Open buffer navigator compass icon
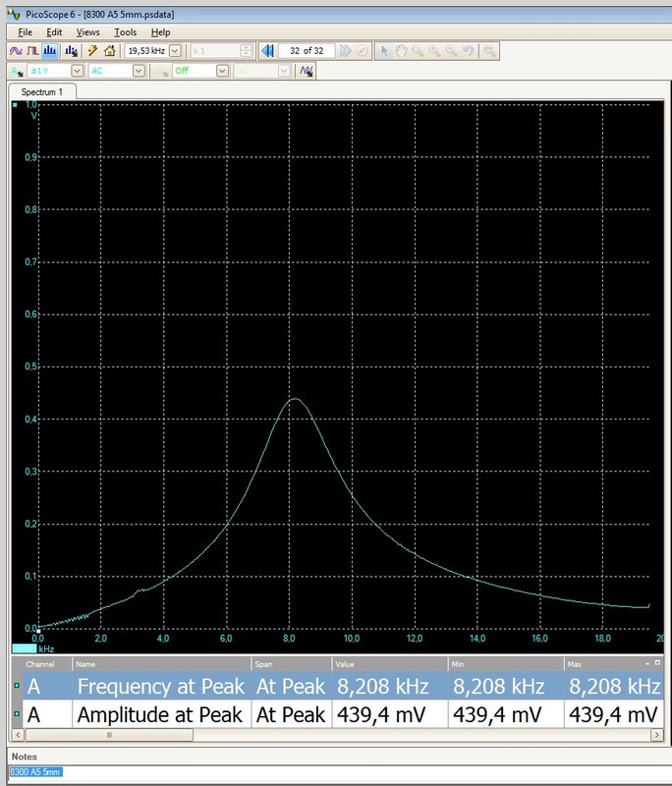This screenshot has width=672, height=786. 362,51
